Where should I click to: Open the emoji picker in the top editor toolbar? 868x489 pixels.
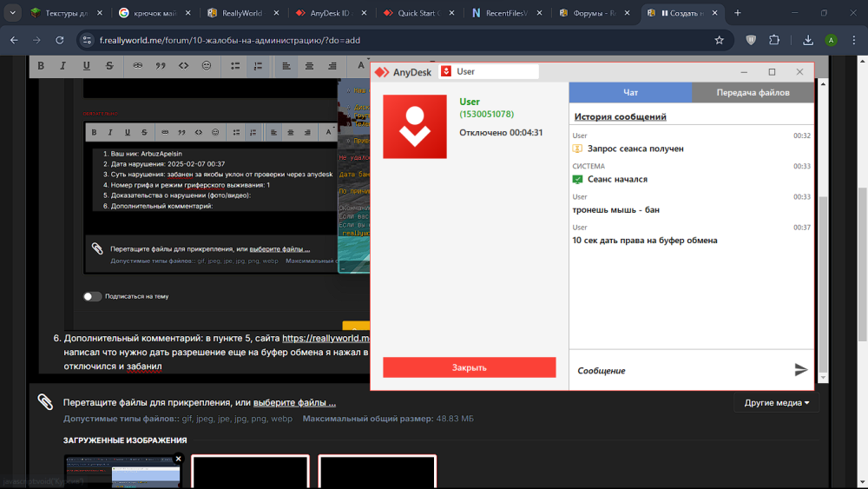pyautogui.click(x=207, y=66)
